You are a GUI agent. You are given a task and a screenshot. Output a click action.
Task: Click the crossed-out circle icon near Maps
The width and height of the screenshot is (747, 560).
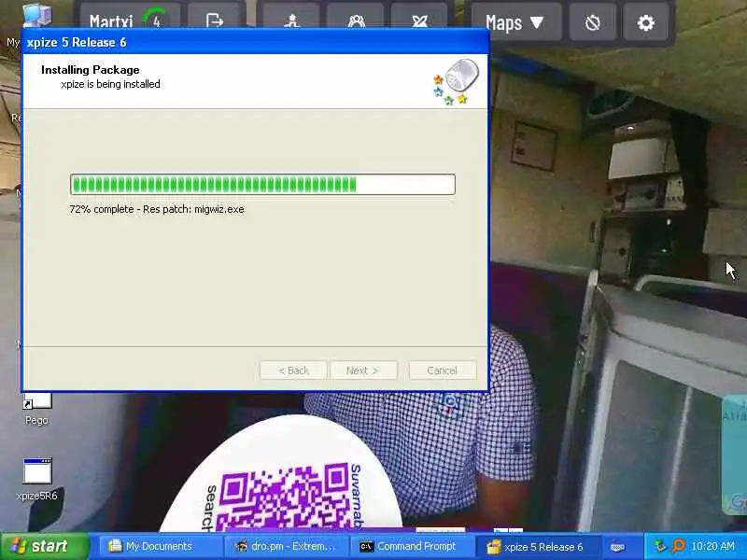(x=592, y=22)
